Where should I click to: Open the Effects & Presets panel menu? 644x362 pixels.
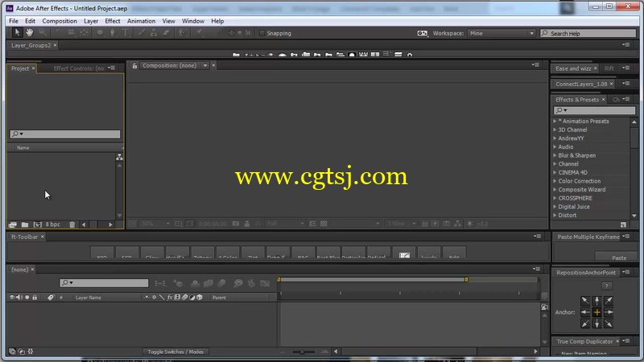tap(626, 99)
